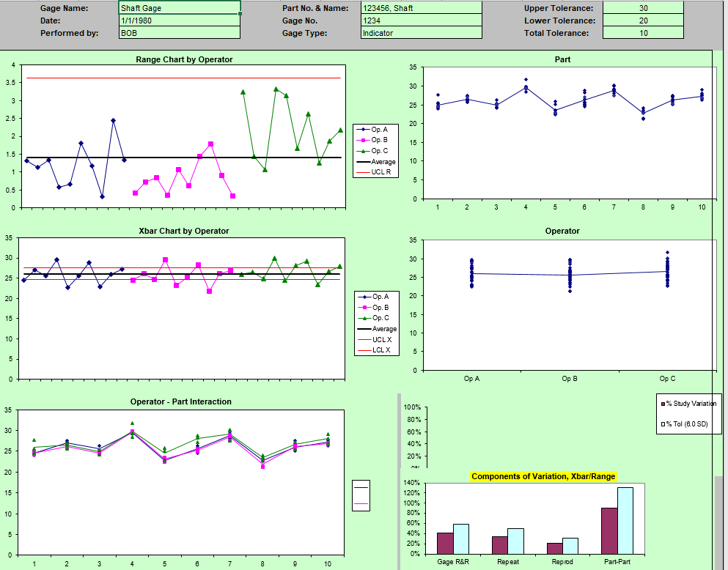
Task: Click the Reprod tolerance bar
Action: pyautogui.click(x=570, y=546)
